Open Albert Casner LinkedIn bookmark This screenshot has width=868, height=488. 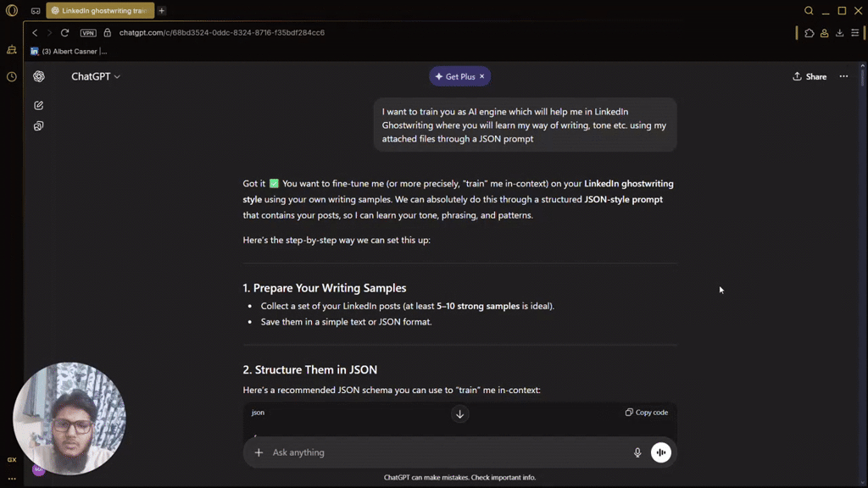[70, 52]
